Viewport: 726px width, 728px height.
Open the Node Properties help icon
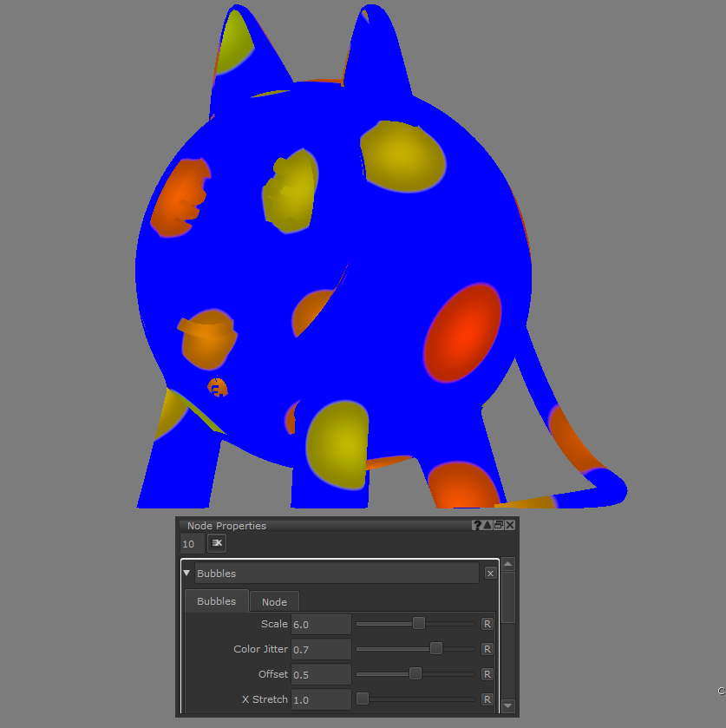point(477,525)
